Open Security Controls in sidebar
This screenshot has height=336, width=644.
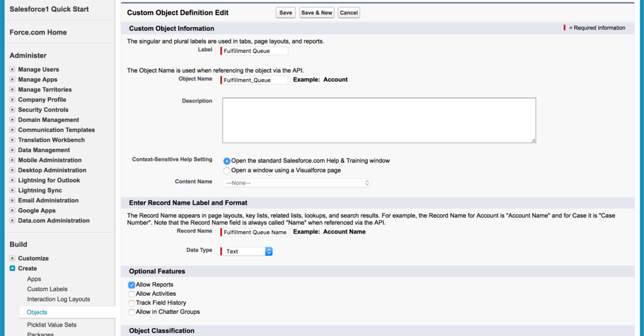43,109
